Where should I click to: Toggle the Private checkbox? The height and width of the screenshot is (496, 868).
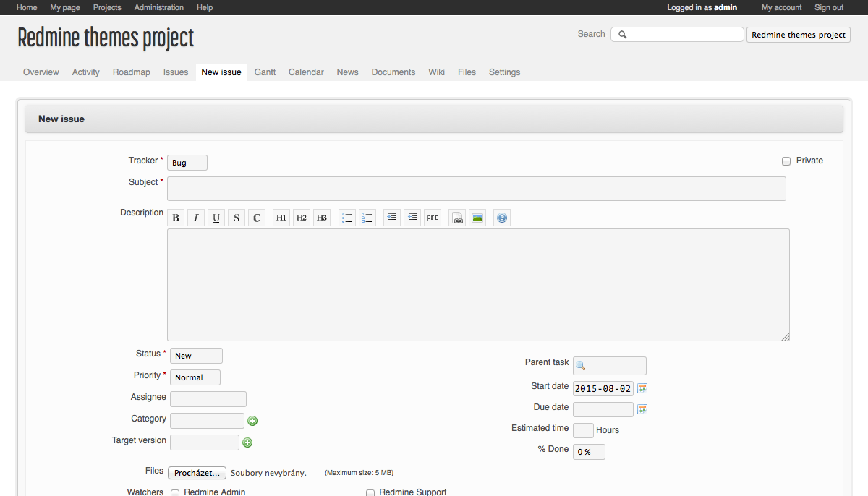786,161
